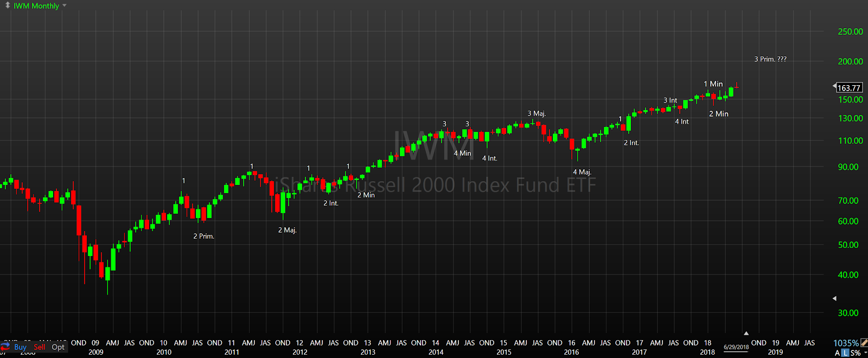Click the '3 Maj.' wave label
The width and height of the screenshot is (868, 358).
coord(537,114)
